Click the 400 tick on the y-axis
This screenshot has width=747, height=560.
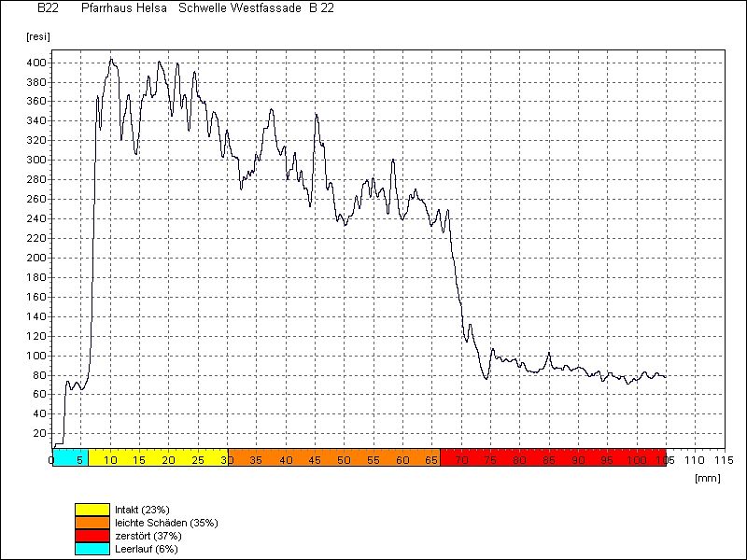click(x=36, y=63)
